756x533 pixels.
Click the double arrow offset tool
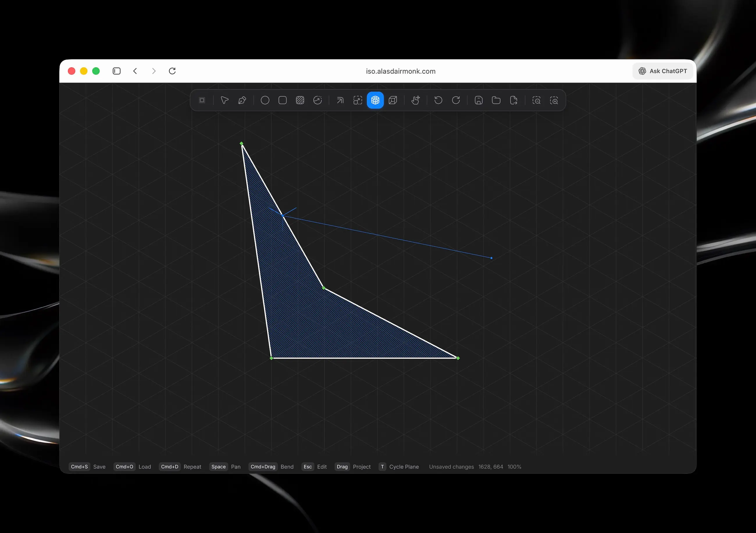coord(340,100)
